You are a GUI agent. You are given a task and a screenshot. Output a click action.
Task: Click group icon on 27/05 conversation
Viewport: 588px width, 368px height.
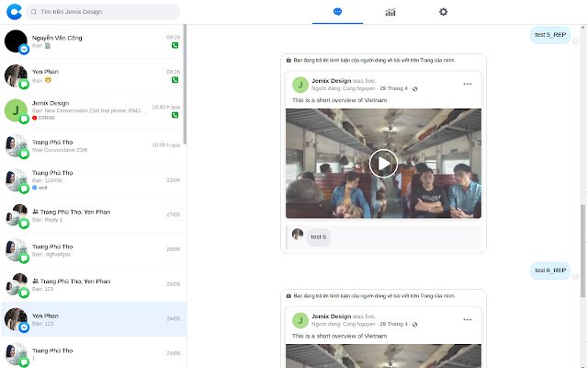click(x=35, y=212)
